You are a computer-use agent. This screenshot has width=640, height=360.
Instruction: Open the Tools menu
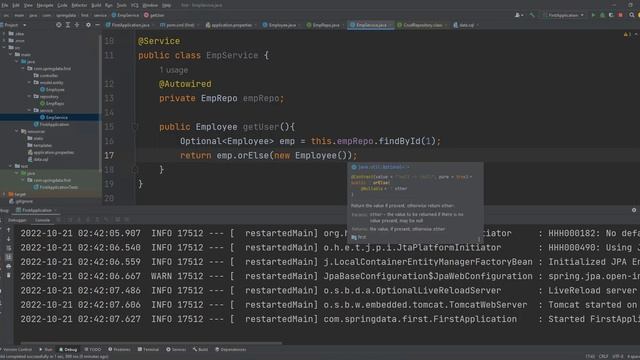click(121, 5)
